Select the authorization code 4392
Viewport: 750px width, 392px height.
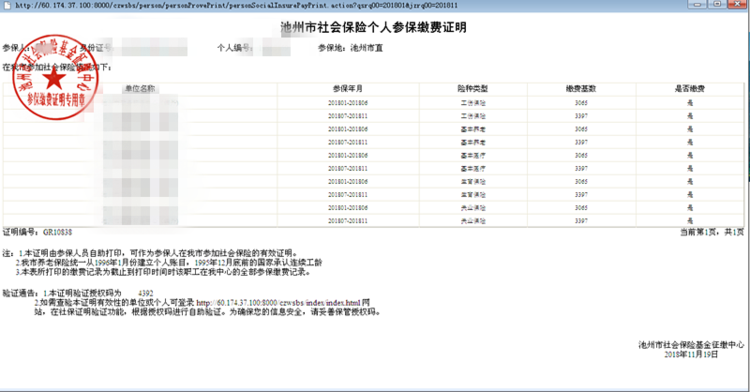pos(145,293)
